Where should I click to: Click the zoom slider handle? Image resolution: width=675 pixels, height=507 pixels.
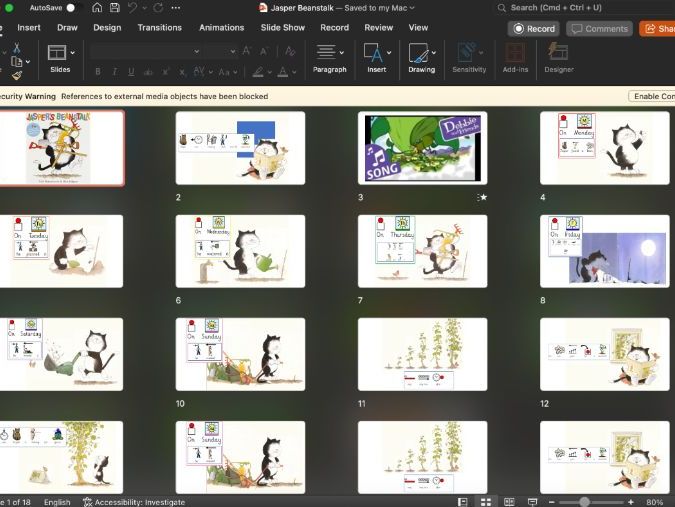pos(584,502)
